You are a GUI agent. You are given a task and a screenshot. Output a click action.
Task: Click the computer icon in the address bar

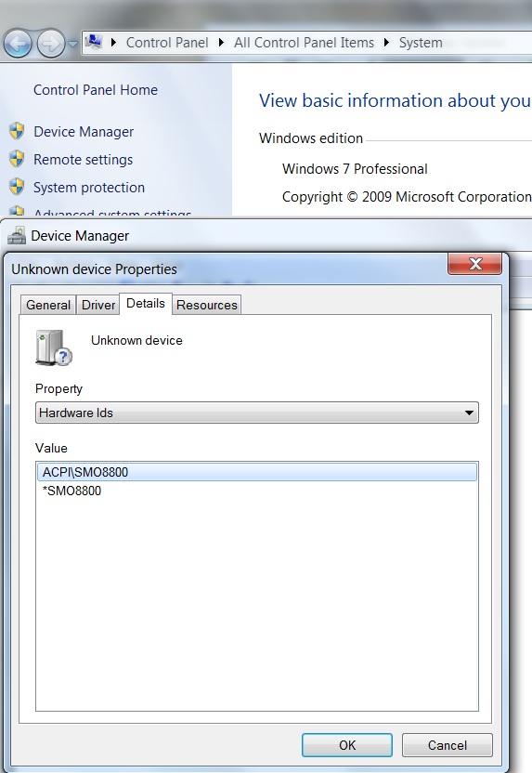[x=94, y=43]
